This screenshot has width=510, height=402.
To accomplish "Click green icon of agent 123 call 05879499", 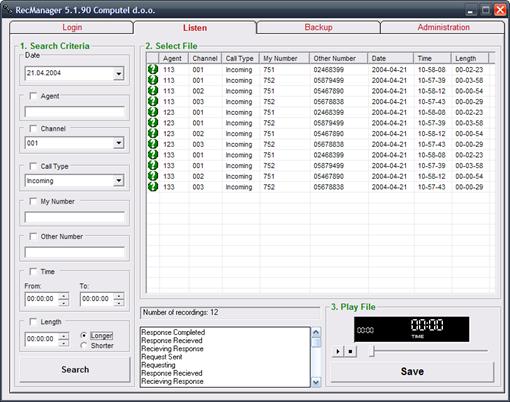I will (x=153, y=123).
